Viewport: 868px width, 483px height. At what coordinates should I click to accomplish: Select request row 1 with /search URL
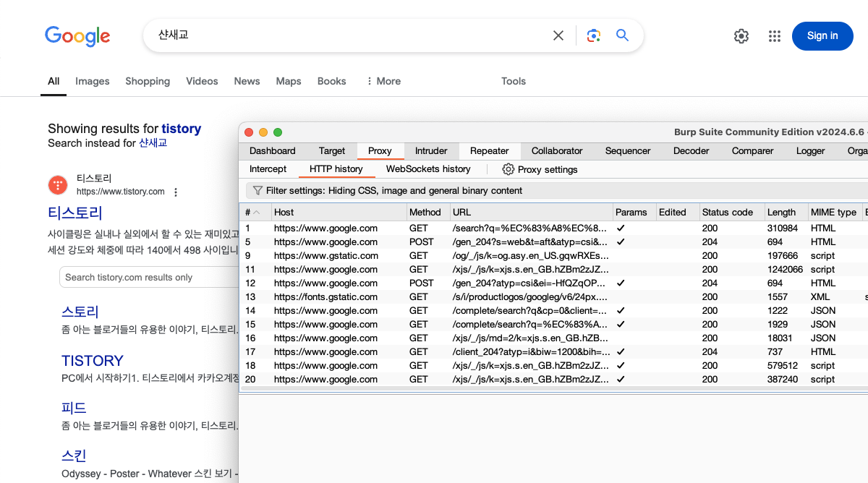click(553, 228)
